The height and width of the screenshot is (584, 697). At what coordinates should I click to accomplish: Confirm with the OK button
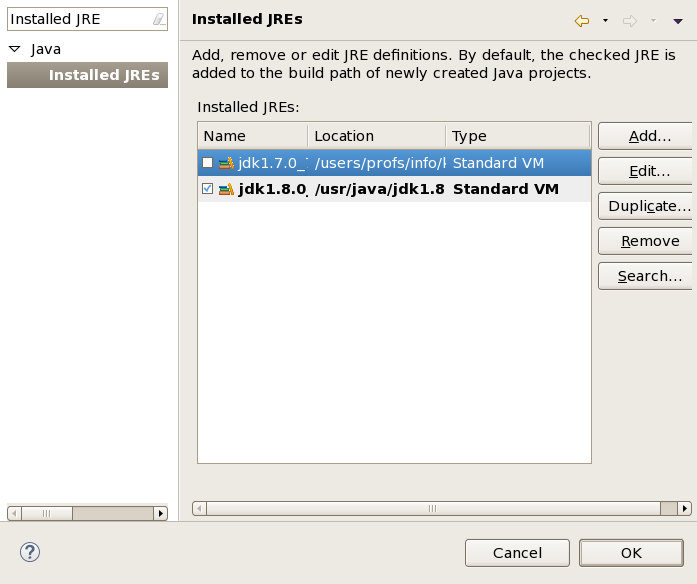pyautogui.click(x=631, y=553)
